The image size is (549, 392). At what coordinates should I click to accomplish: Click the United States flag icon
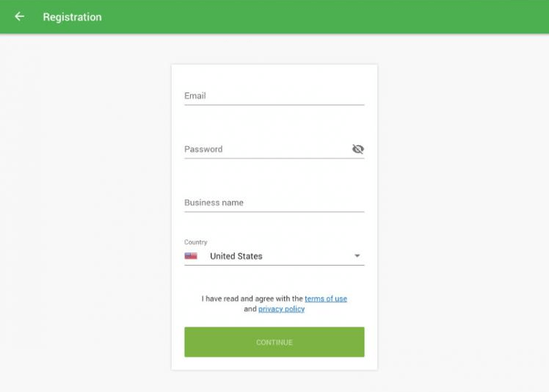pos(191,256)
